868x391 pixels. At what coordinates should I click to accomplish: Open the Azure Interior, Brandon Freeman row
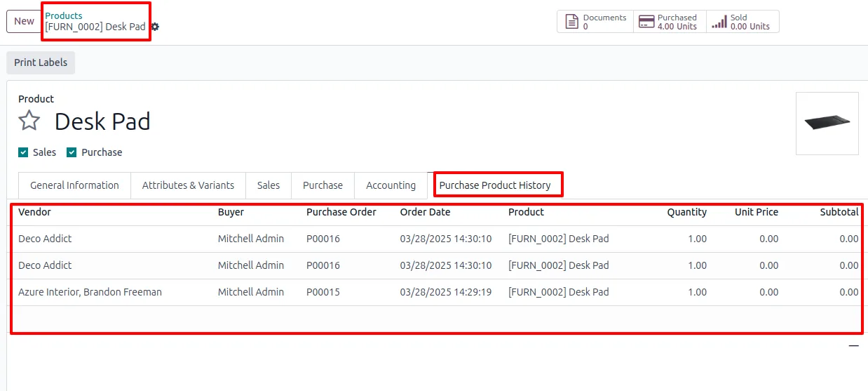point(438,292)
